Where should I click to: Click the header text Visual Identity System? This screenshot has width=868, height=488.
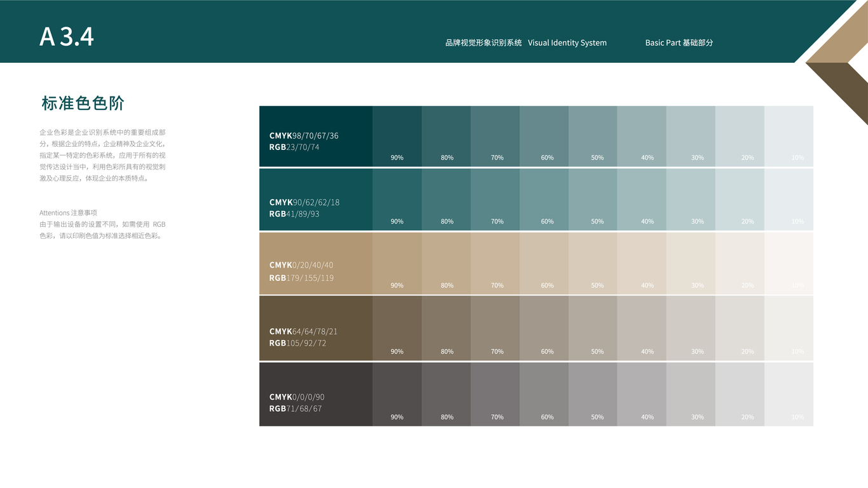click(567, 43)
